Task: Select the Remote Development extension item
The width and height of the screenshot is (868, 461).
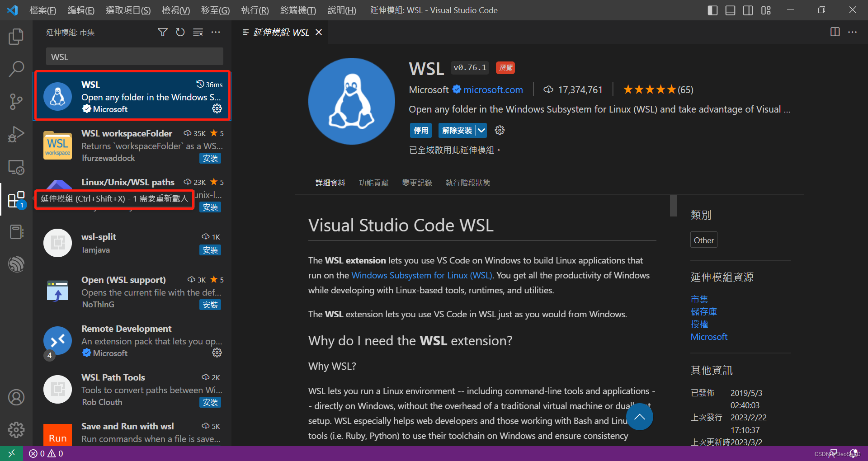Action: tap(132, 341)
